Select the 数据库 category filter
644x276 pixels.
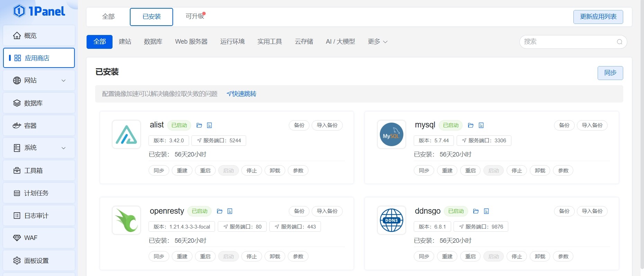point(153,42)
